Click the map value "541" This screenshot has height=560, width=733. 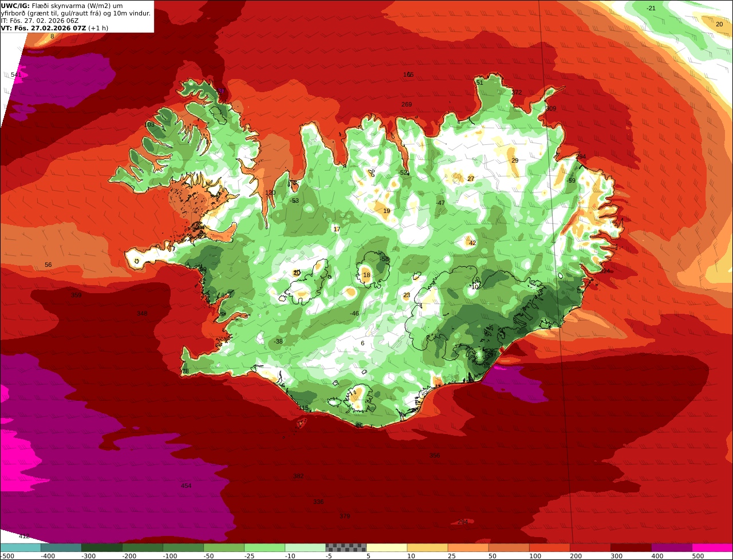tap(16, 75)
